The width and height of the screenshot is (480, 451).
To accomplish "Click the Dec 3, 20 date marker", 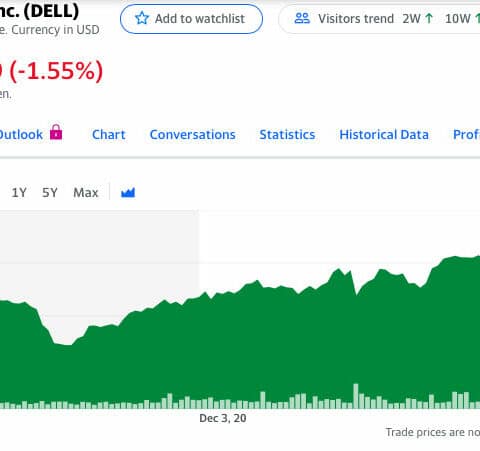I will 223,418.
